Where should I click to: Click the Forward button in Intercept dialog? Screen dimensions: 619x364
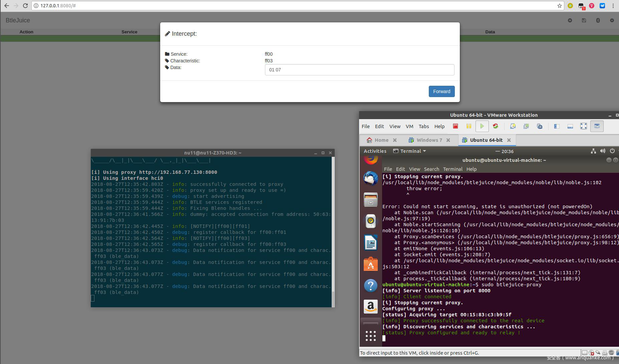coord(441,91)
